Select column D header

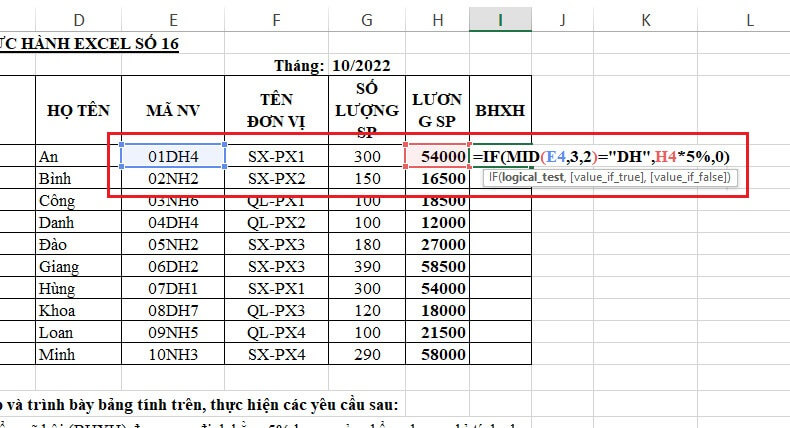79,20
